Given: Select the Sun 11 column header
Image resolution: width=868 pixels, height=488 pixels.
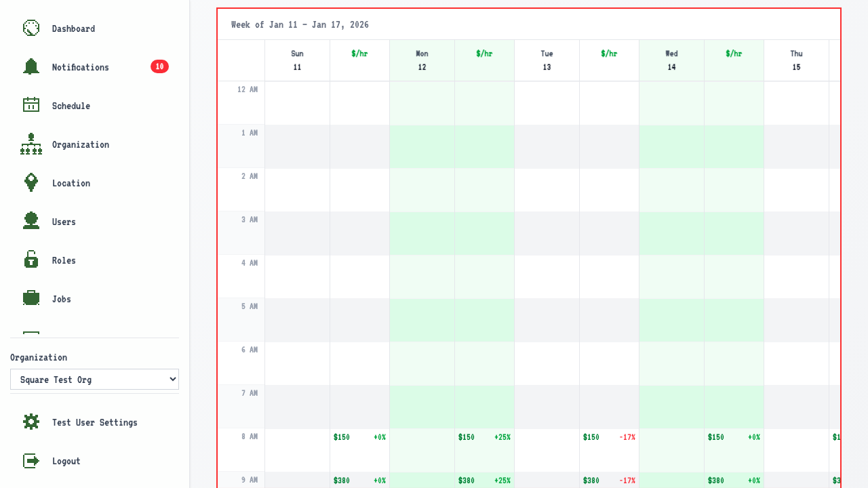Looking at the screenshot, I should 297,60.
